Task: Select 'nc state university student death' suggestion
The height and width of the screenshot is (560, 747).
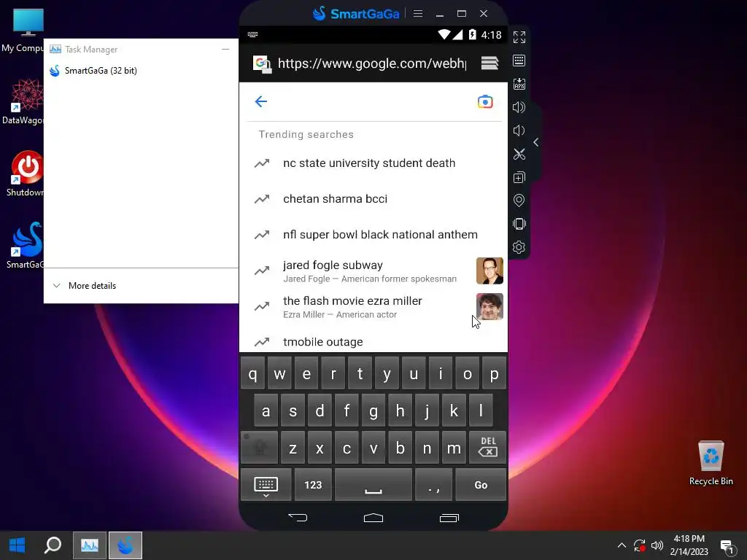Action: pos(373,163)
